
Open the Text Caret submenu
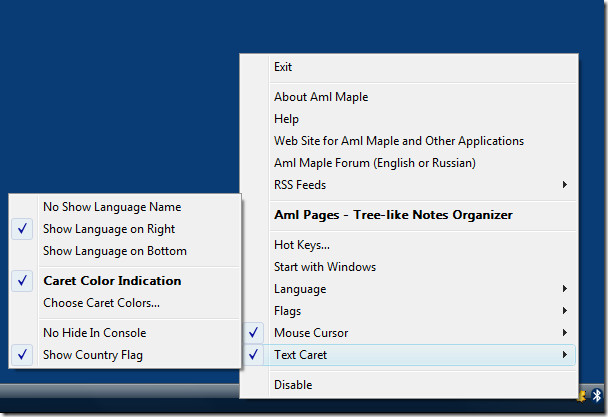pyautogui.click(x=409, y=355)
